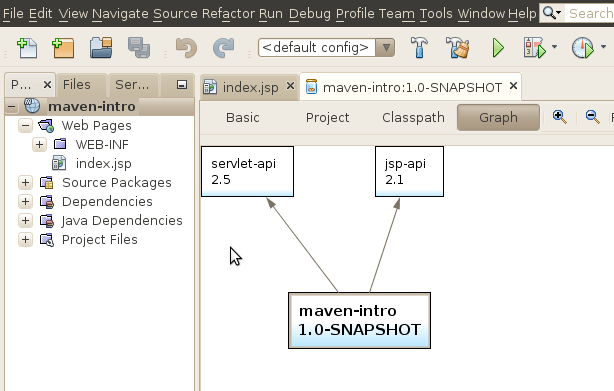Select the Classpath view toggle
This screenshot has height=391, width=614.
pos(414,117)
